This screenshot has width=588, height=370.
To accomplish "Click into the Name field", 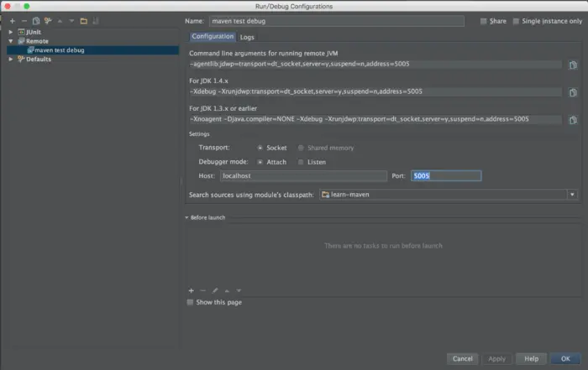I will tap(337, 21).
